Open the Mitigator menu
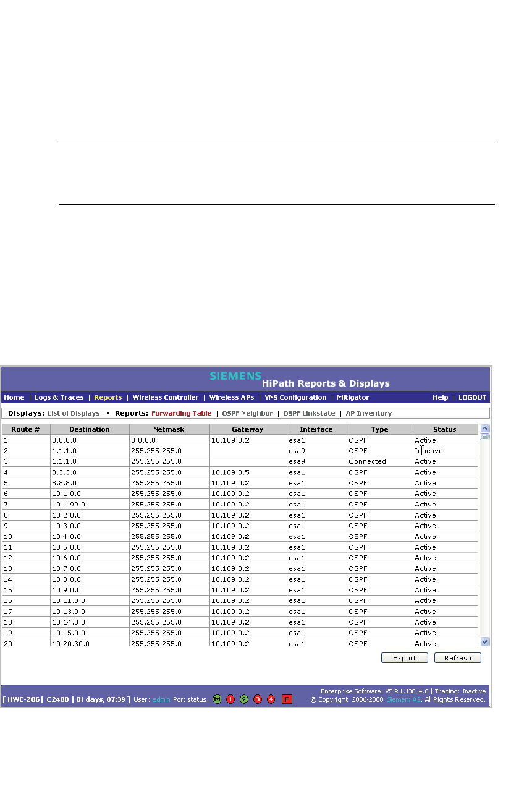Image resolution: width=524 pixels, height=812 pixels. tap(353, 397)
